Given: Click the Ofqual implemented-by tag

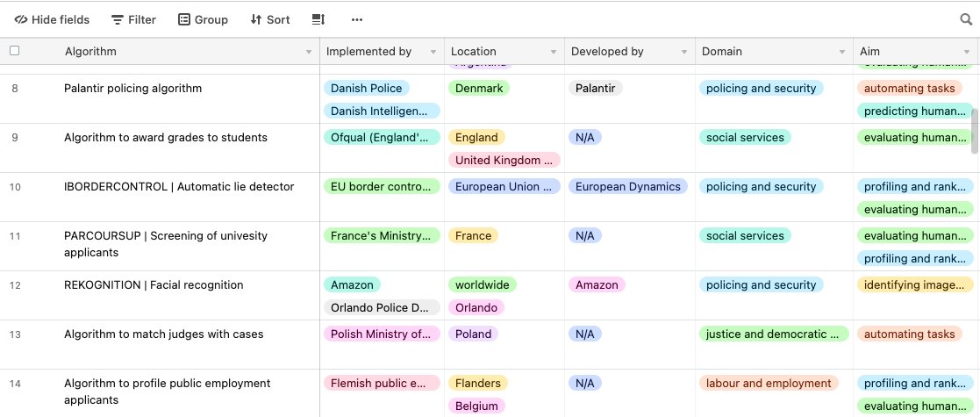Looking at the screenshot, I should point(382,138).
